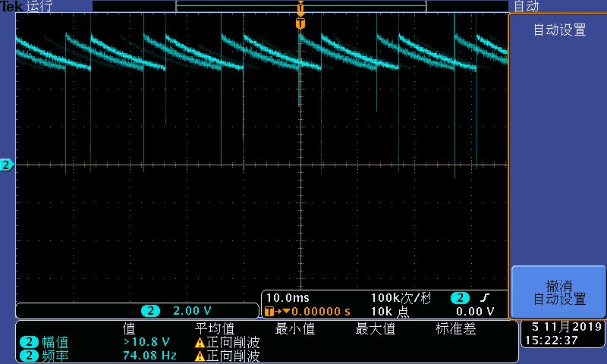This screenshot has height=364, width=607.
Task: Click the 2.00 V vertical scale readout
Action: point(192,311)
